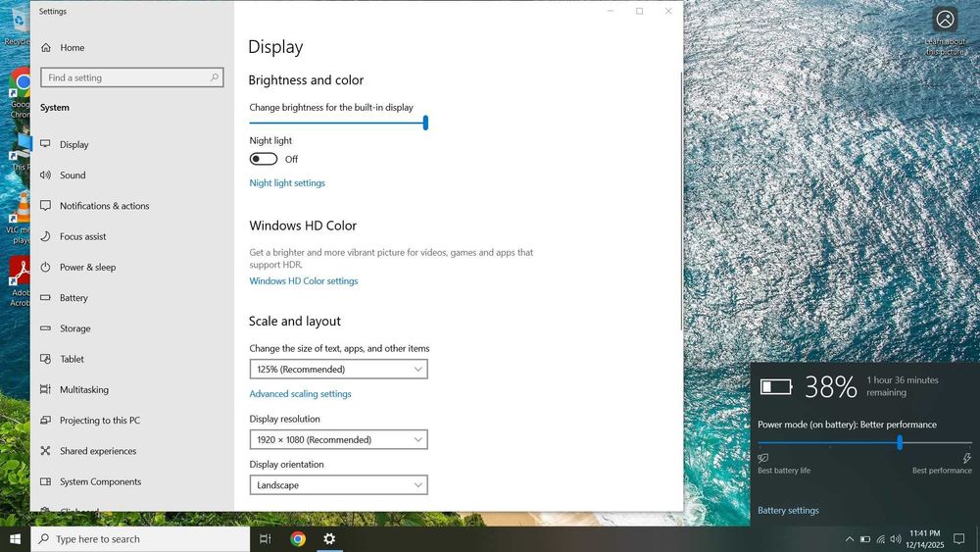Select Focus assist menu item

[82, 236]
